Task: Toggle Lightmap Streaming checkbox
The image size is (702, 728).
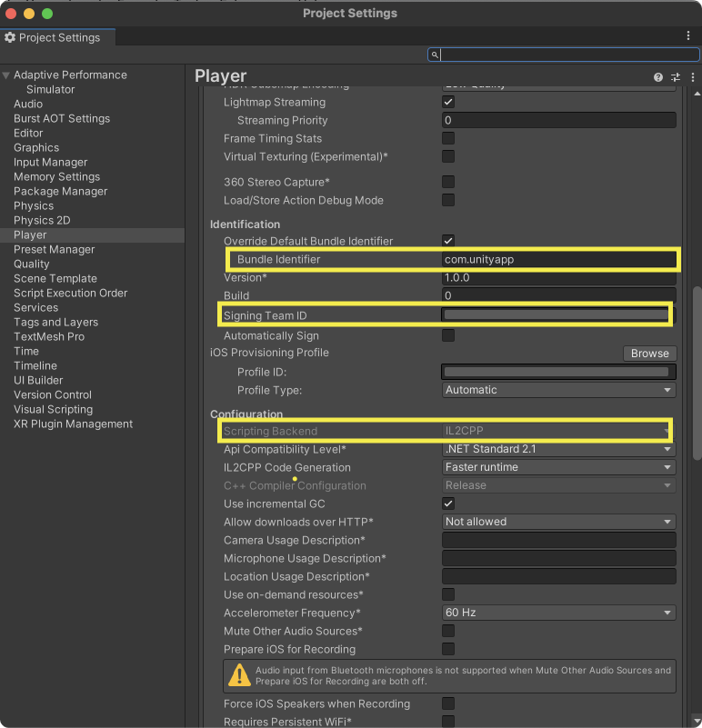Action: (x=448, y=102)
